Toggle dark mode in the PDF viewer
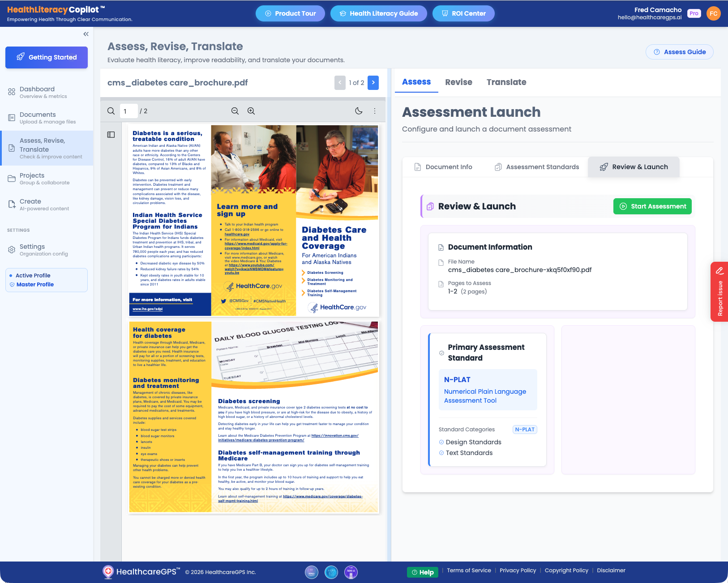 tap(359, 111)
